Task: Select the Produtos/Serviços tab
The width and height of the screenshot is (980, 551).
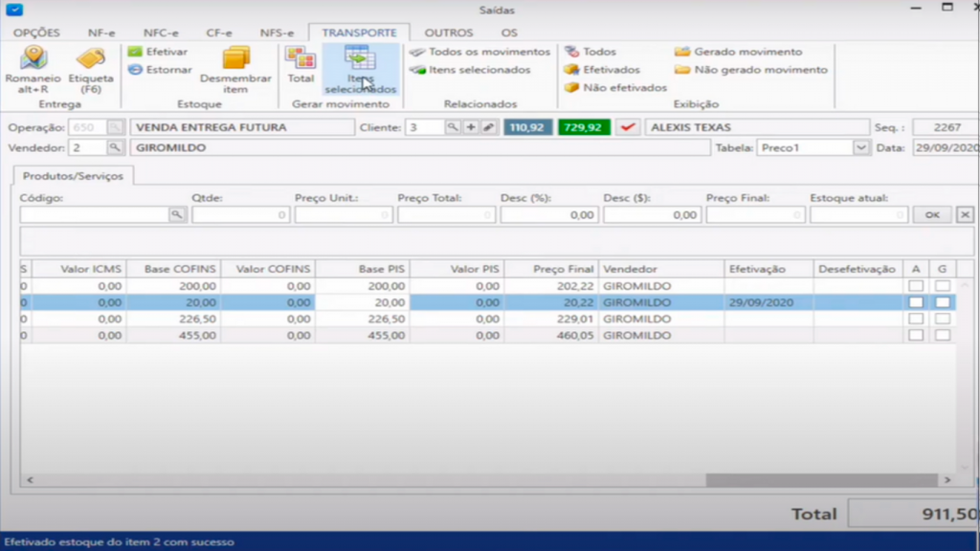Action: 74,175
